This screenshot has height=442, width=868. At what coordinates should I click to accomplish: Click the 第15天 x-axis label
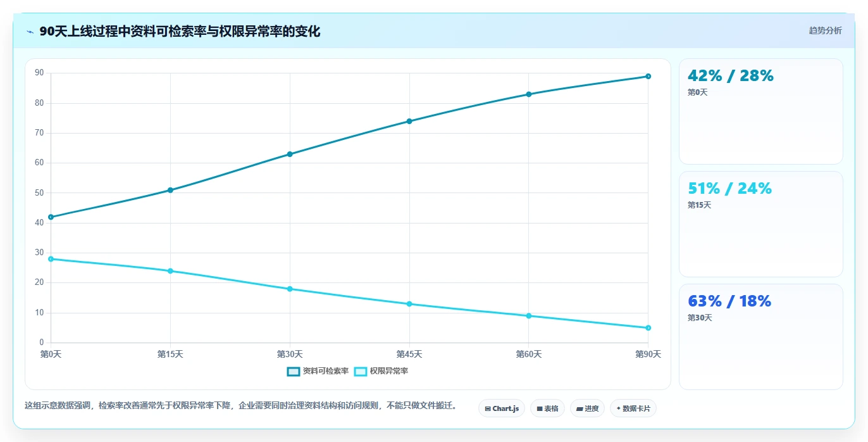coord(170,354)
